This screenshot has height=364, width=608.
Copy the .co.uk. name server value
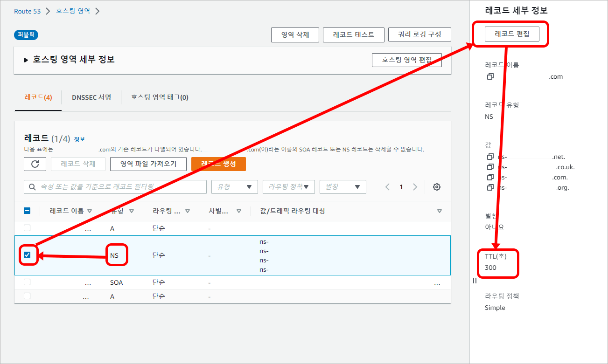[490, 167]
